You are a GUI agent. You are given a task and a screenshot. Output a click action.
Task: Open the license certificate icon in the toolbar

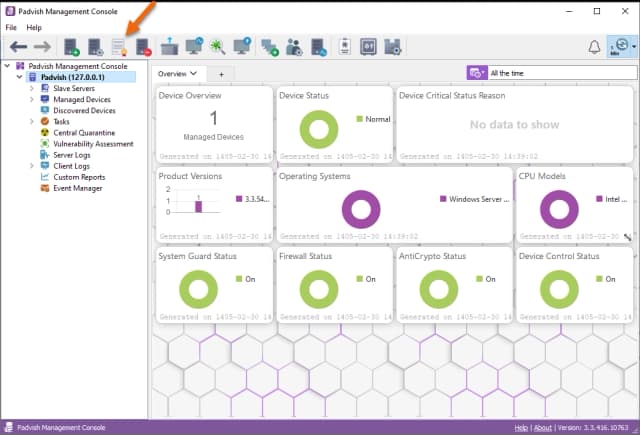pos(120,47)
